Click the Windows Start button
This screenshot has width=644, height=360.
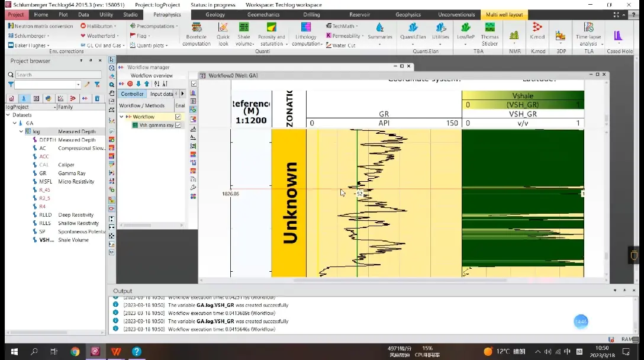pyautogui.click(x=14, y=351)
